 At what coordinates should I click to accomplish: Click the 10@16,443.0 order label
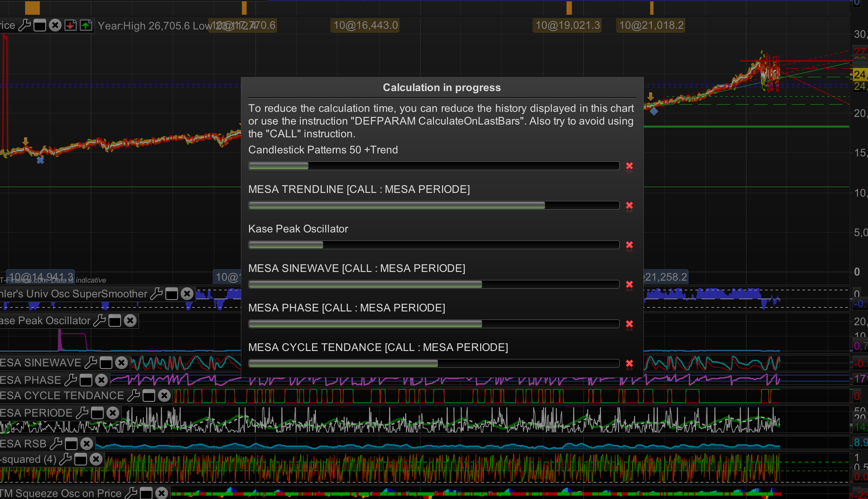click(365, 25)
